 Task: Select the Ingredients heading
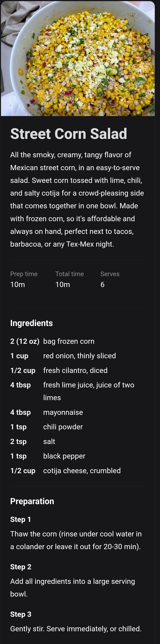point(32,323)
